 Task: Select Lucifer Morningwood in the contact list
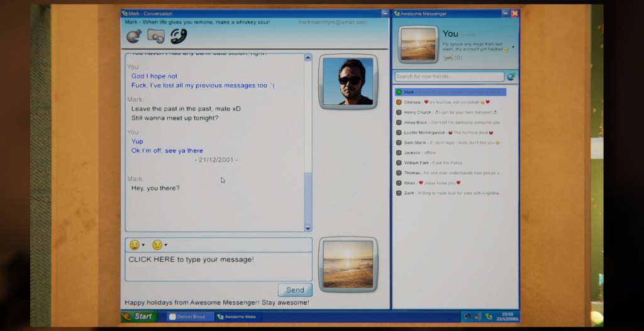tap(450, 132)
